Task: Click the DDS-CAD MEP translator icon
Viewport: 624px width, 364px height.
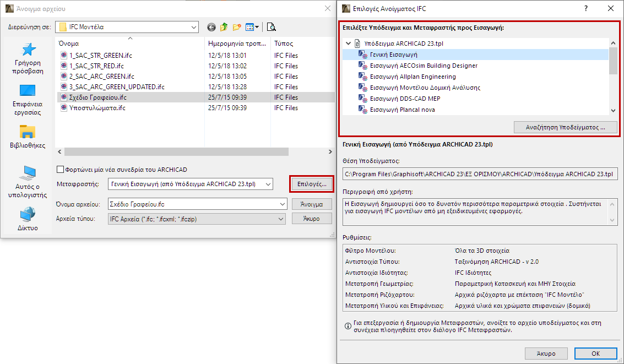Action: (x=363, y=98)
